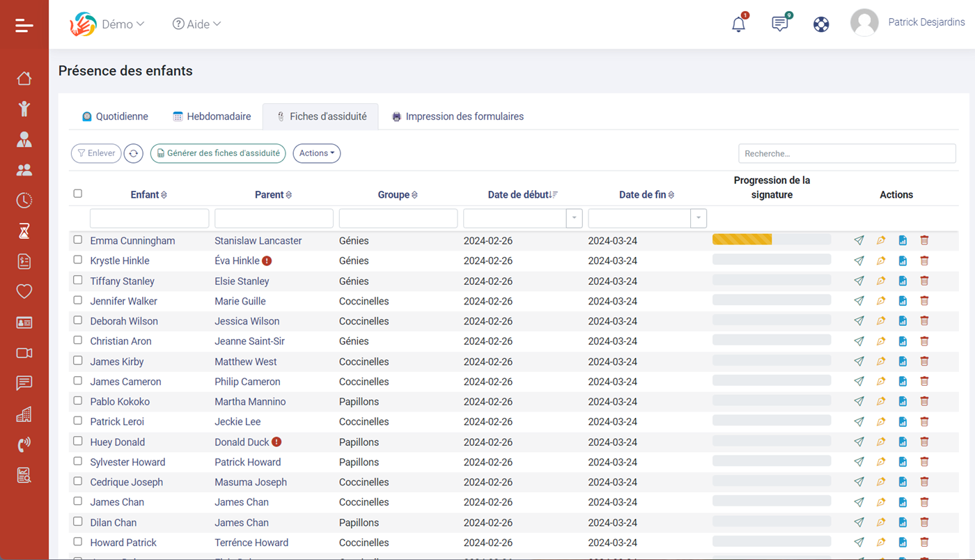Check the box for Christian Aron
Screen dimensions: 975x560
coord(77,341)
